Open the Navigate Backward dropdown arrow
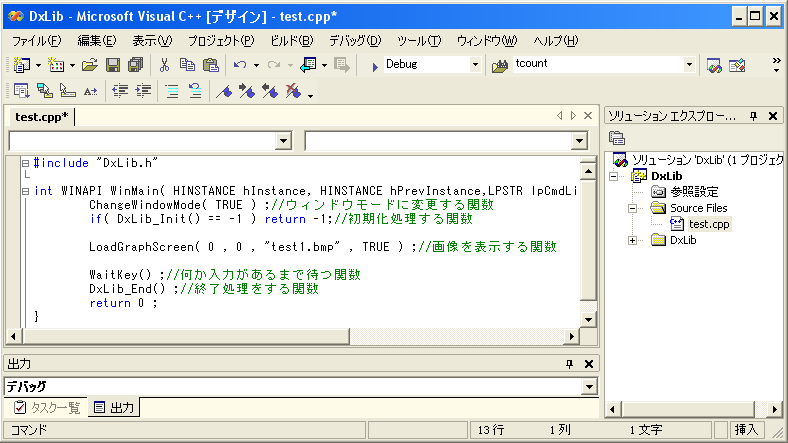 [x=324, y=65]
